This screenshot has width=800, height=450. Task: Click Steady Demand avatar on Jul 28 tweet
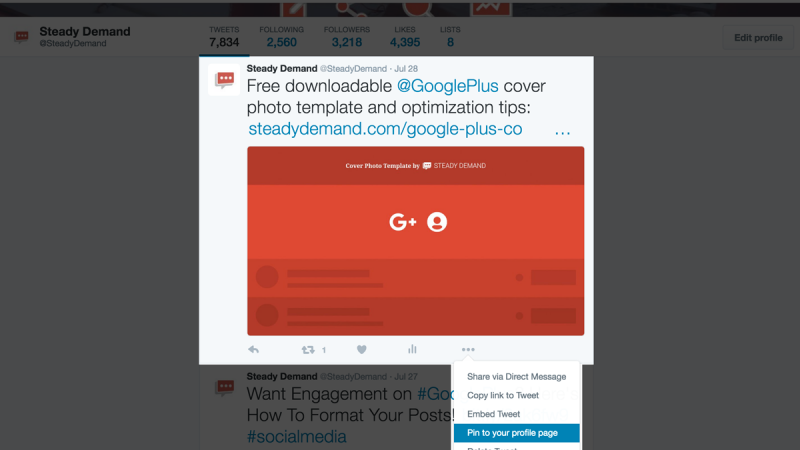[224, 80]
